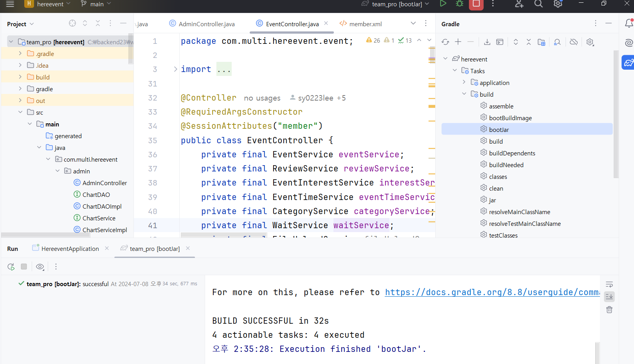Open the docs.gradle.org userguide link
This screenshot has width=634, height=364.
[x=492, y=292]
